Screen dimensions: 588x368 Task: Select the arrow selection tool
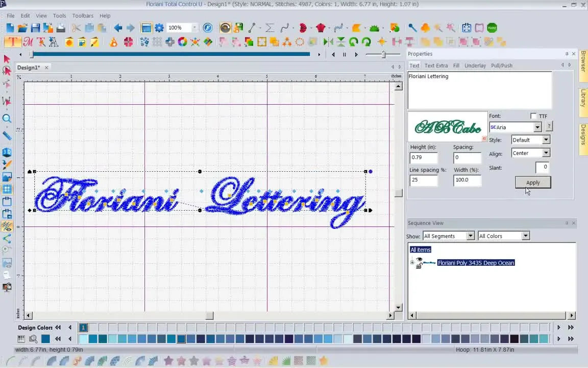[x=7, y=59]
